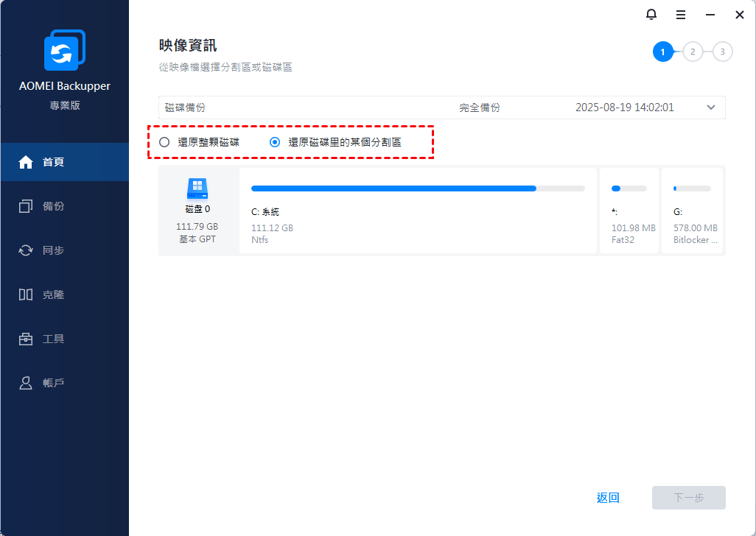Click the user icon beside 帳戶
The image size is (756, 536).
(x=26, y=383)
